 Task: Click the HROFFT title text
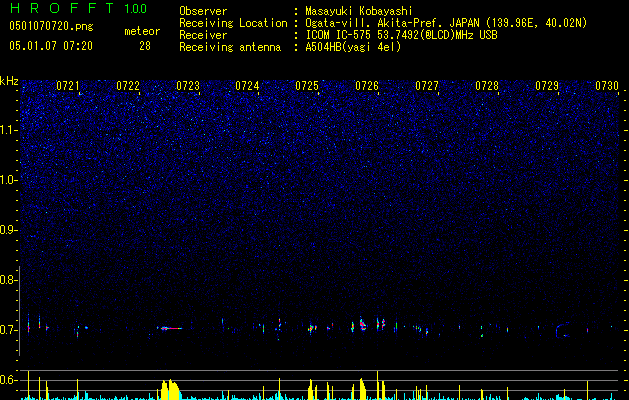coord(62,8)
